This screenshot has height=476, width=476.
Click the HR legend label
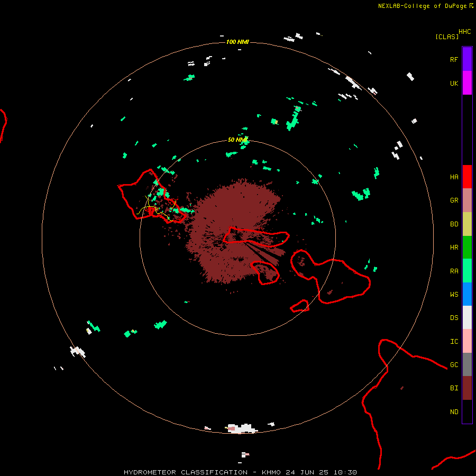[454, 248]
